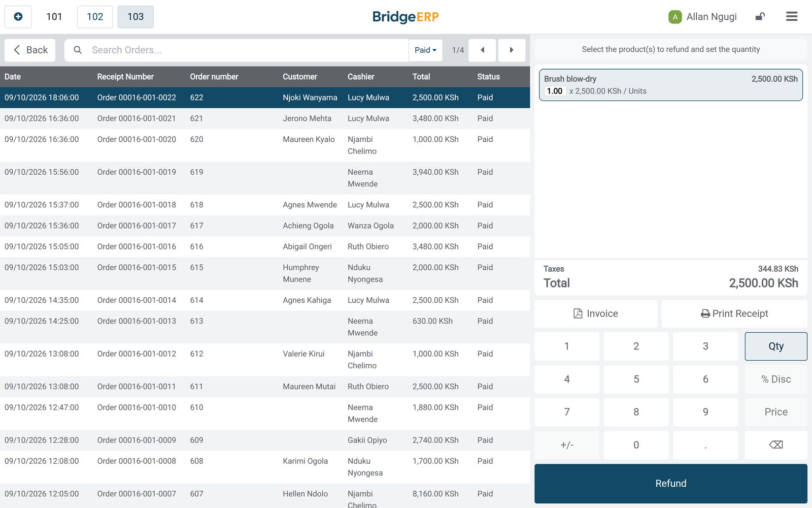This screenshot has height=508, width=812.
Task: Go to next page of orders
Action: pyautogui.click(x=512, y=50)
